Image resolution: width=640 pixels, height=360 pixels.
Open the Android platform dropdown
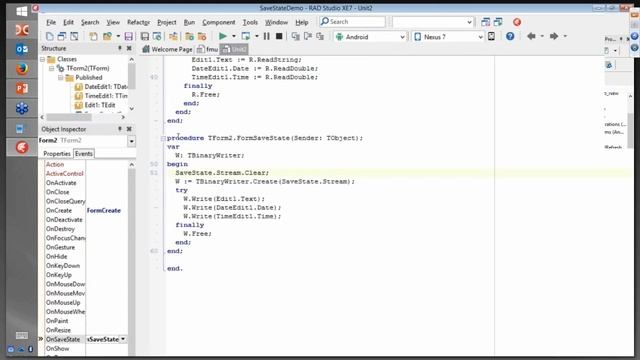coord(402,37)
